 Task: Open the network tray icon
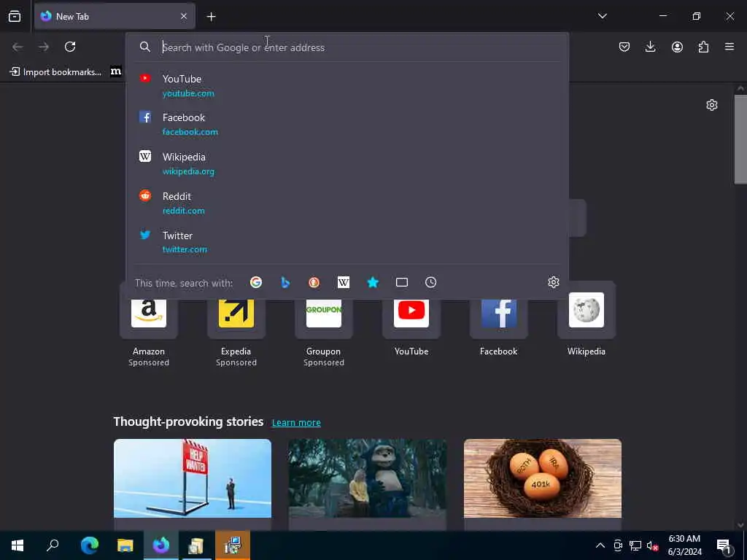(635, 545)
